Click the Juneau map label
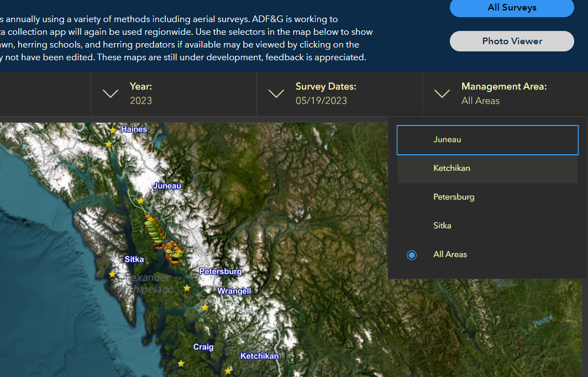588x377 pixels. [x=167, y=186]
